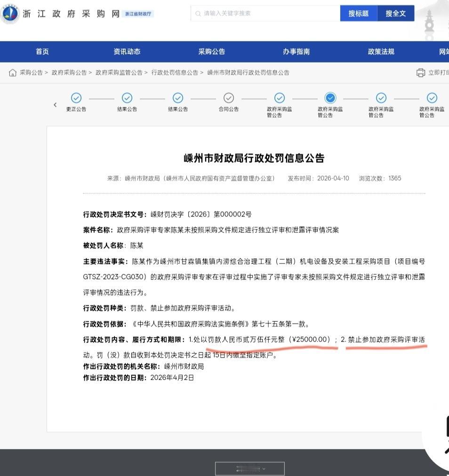This screenshot has width=449, height=476.
Task: Select the highlighted 政府采购监管公告 step circle
Action: pos(330,98)
